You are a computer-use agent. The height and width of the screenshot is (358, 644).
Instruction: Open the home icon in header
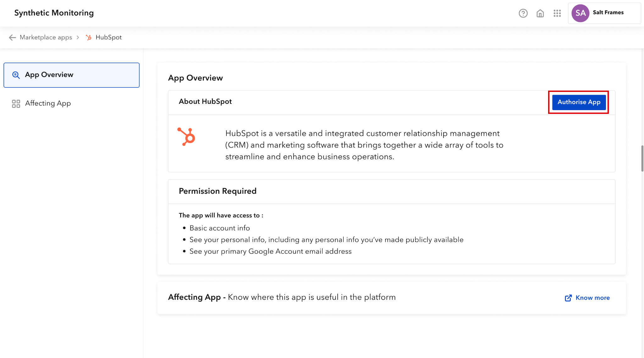pos(540,13)
